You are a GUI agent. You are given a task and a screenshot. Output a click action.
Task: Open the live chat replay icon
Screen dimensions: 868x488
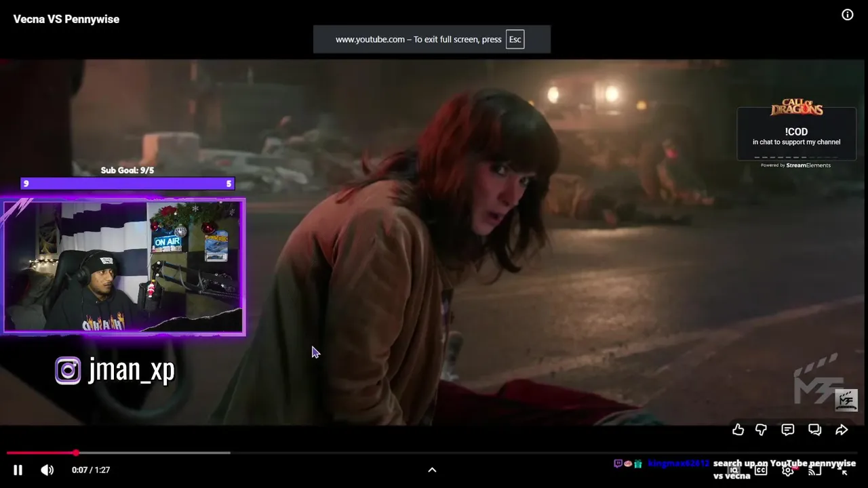coord(814,430)
